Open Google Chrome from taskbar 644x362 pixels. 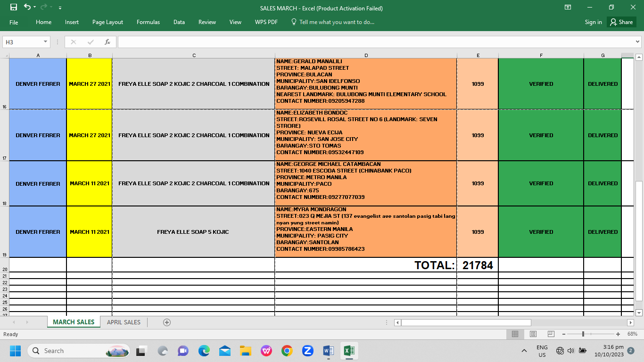[287, 351]
